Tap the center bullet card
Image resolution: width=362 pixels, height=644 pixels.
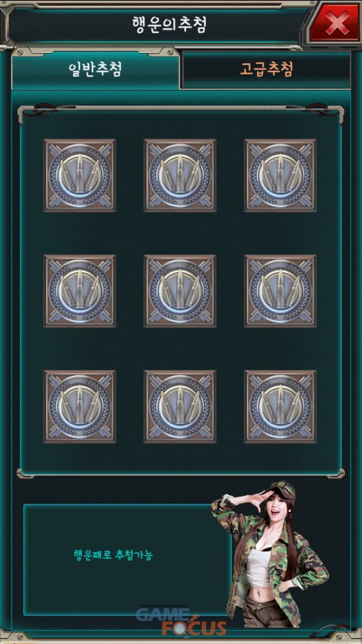click(180, 291)
